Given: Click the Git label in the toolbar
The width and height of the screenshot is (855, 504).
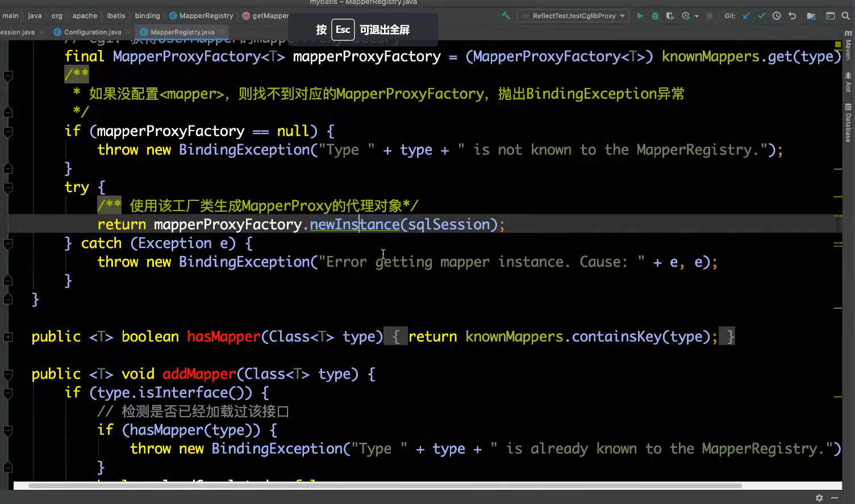Looking at the screenshot, I should [730, 16].
